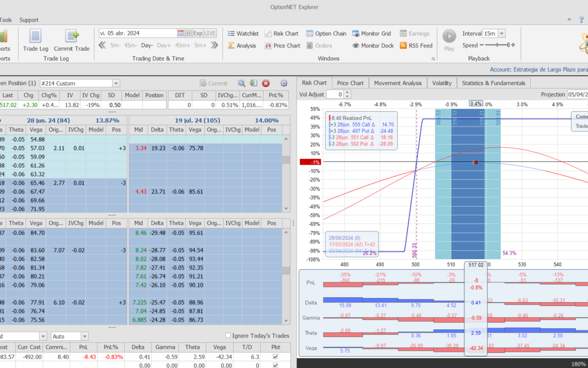This screenshot has height=368, width=588.
Task: Show the Monitor Grid
Action: [372, 33]
